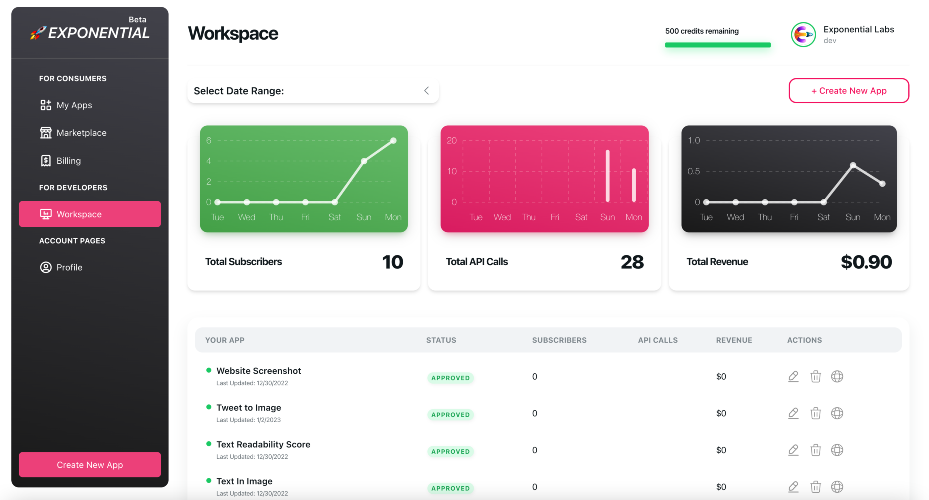This screenshot has width=929, height=500.
Task: Delete the Text In Image app
Action: coord(816,486)
